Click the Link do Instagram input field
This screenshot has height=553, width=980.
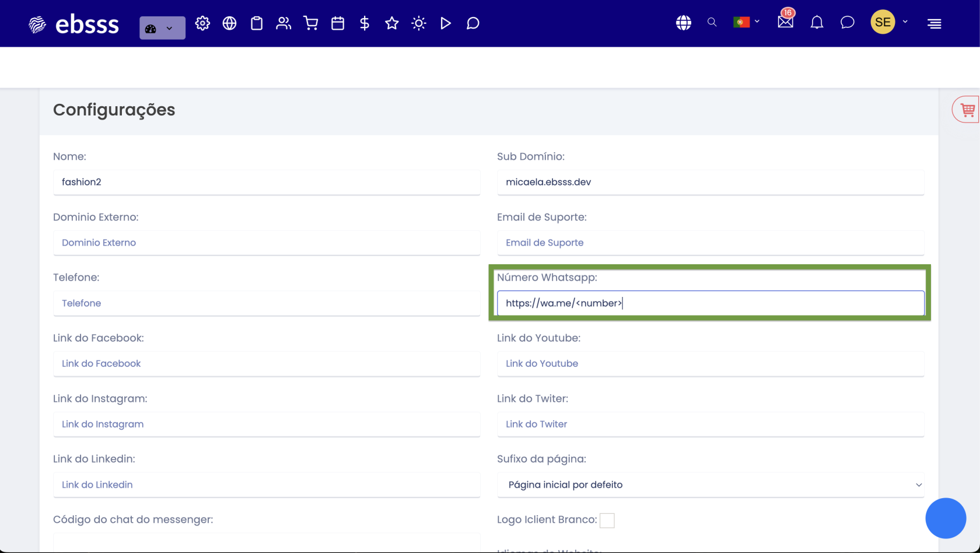tap(267, 424)
